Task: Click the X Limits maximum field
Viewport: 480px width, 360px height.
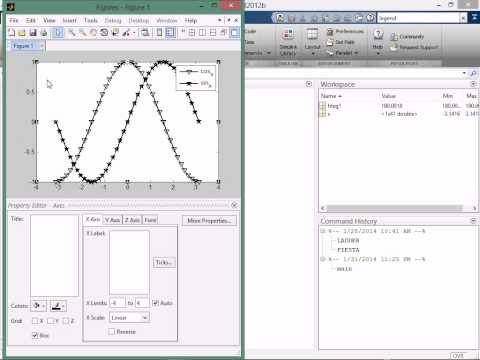Action: click(x=142, y=303)
